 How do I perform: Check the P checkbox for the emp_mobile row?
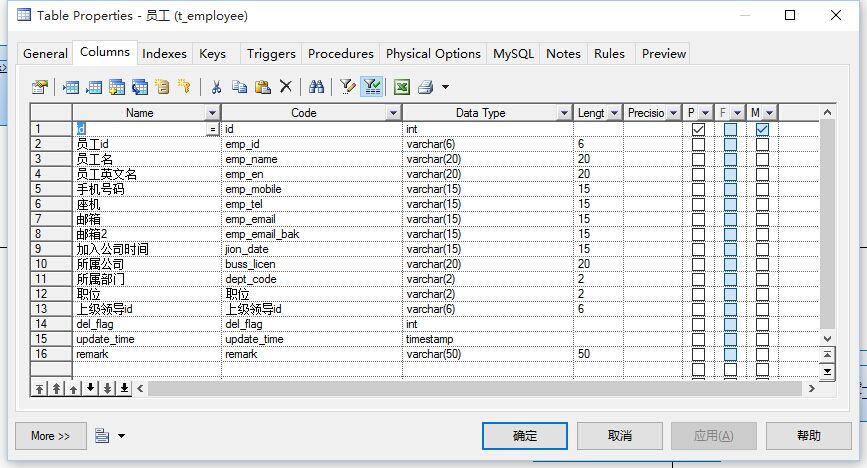click(698, 189)
